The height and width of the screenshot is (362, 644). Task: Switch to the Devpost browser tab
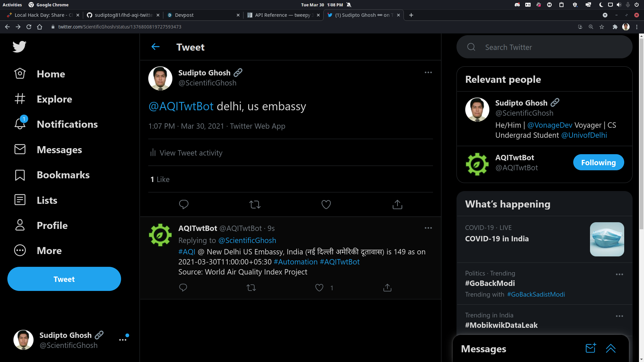[x=201, y=15]
